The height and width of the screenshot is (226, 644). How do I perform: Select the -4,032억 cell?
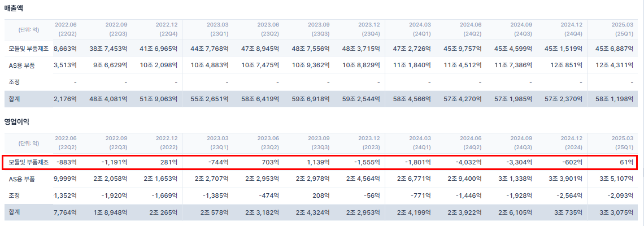469,162
